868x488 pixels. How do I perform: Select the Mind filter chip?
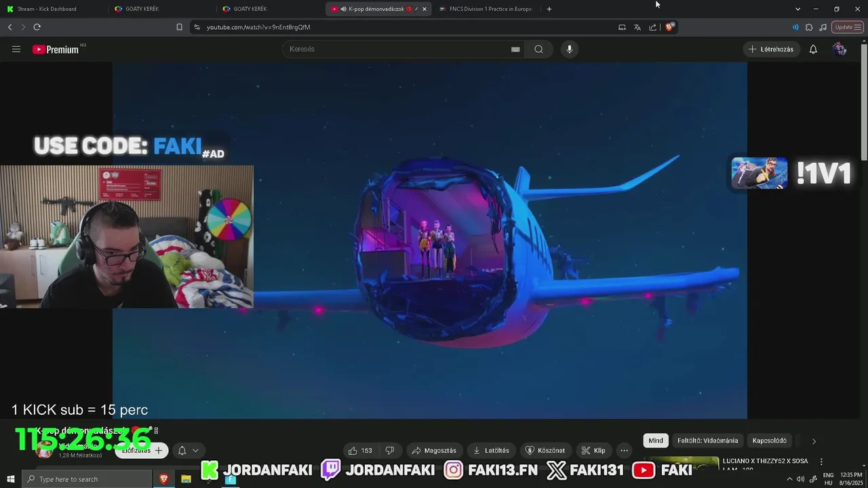[656, 441]
